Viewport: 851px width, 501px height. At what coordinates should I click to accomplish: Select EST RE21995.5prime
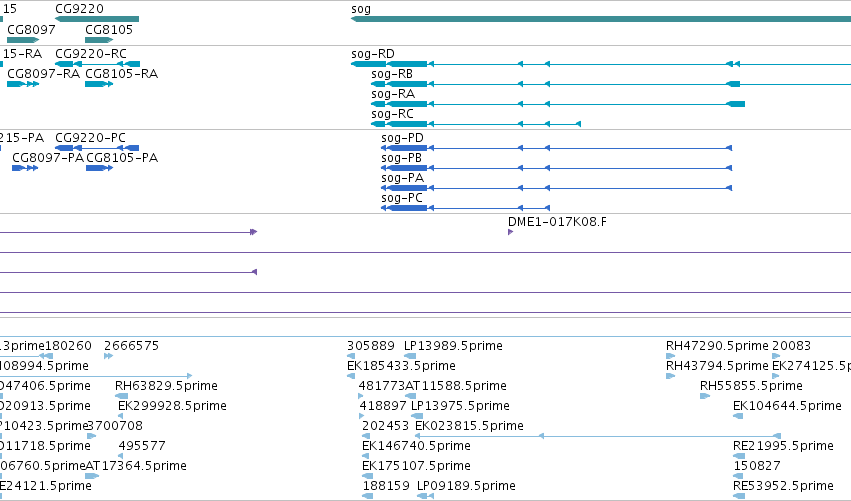click(783, 446)
